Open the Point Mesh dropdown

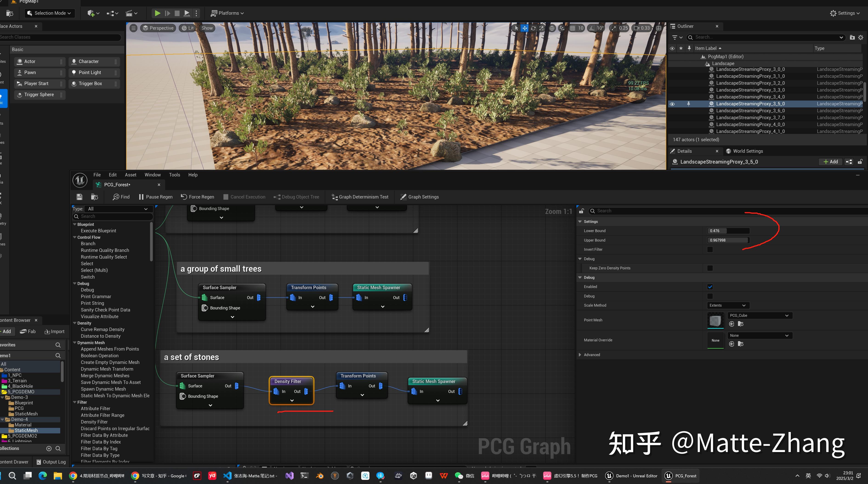(x=760, y=315)
